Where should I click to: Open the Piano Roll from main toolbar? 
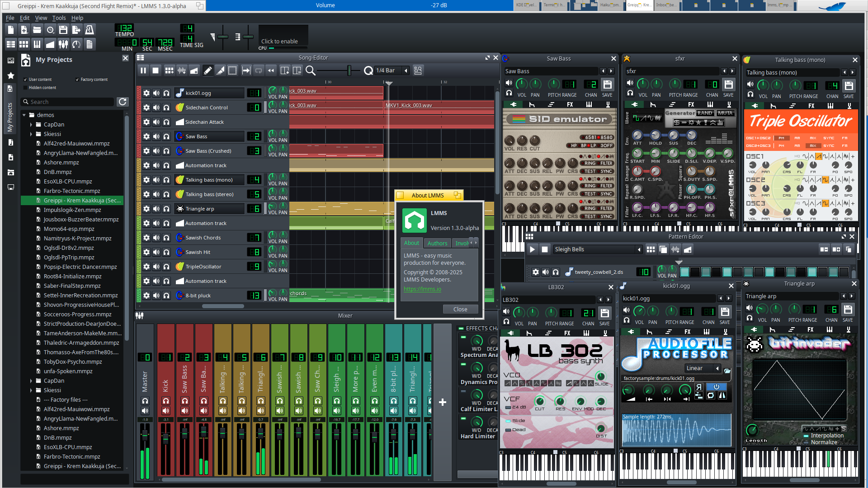coord(37,44)
